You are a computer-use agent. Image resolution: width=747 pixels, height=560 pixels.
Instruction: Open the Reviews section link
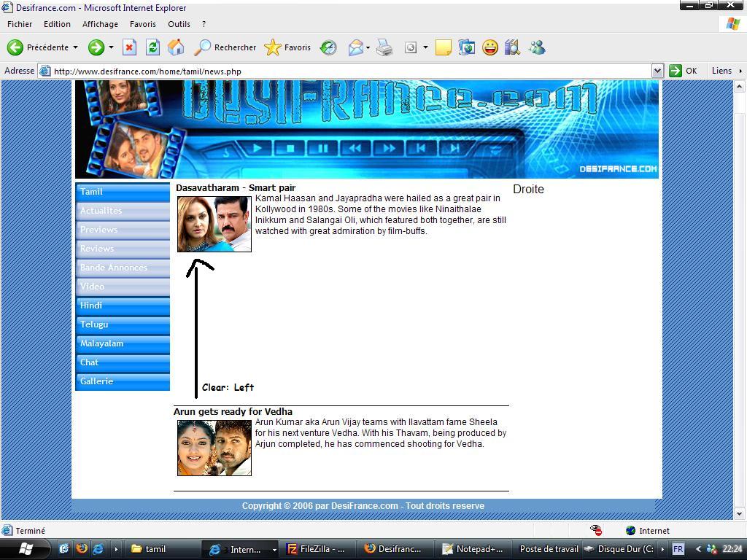(x=123, y=249)
